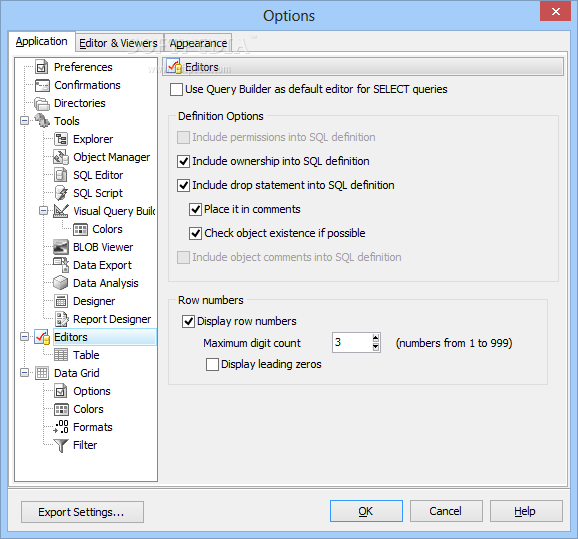Image resolution: width=578 pixels, height=539 pixels.
Task: Click the Tools gears icon
Action: [x=42, y=121]
